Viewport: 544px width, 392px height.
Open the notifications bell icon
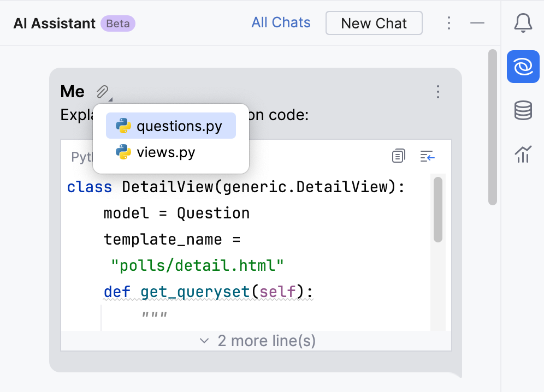(x=523, y=23)
